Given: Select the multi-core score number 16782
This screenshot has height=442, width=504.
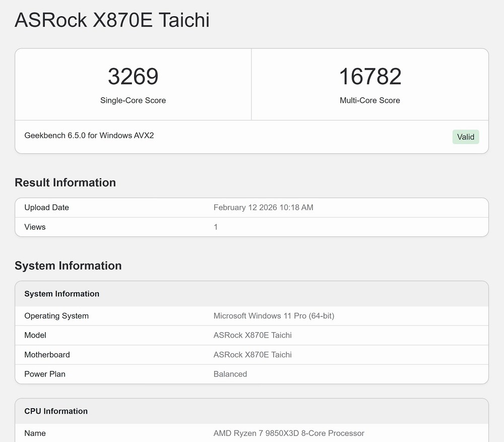Looking at the screenshot, I should coord(370,77).
